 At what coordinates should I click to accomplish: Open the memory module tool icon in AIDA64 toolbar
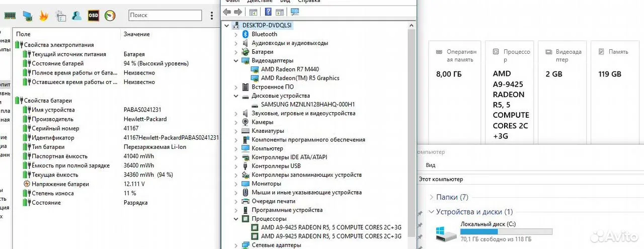click(9, 16)
